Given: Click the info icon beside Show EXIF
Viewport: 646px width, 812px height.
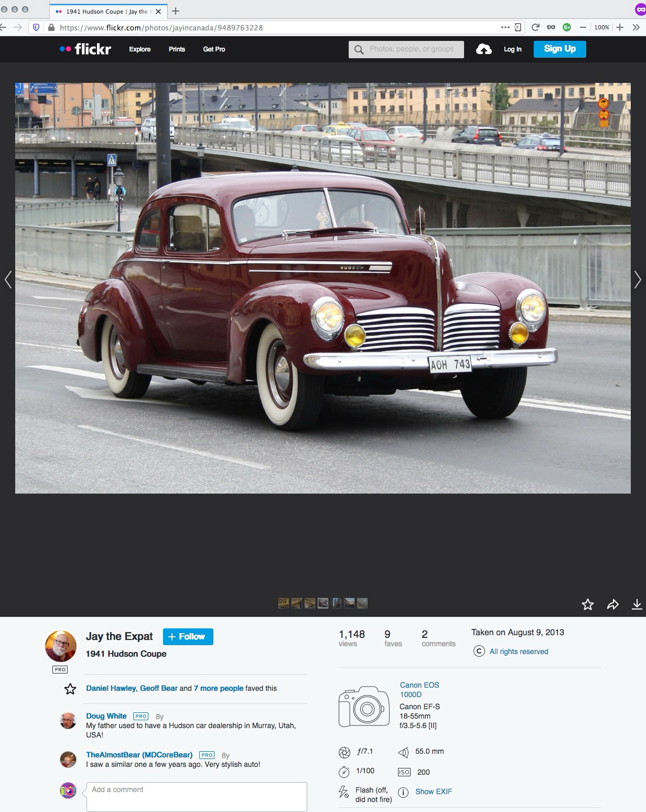Looking at the screenshot, I should 403,792.
